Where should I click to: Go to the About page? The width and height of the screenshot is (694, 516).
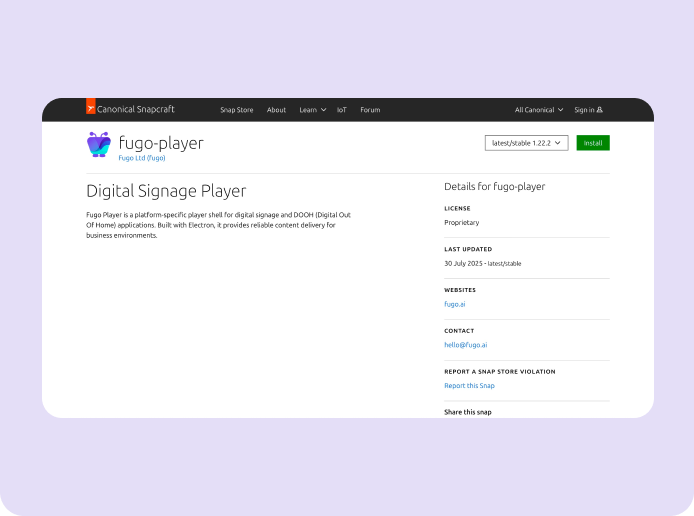pyautogui.click(x=276, y=110)
